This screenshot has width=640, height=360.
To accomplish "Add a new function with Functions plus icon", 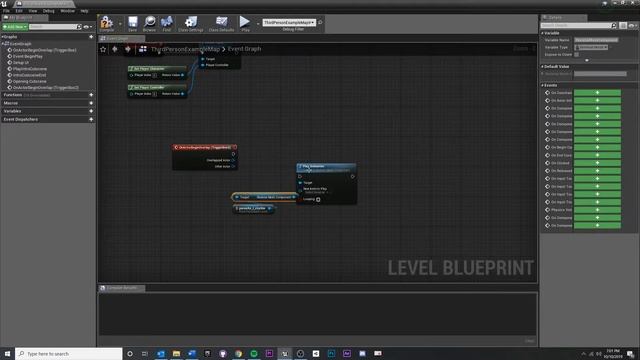I will (x=91, y=95).
